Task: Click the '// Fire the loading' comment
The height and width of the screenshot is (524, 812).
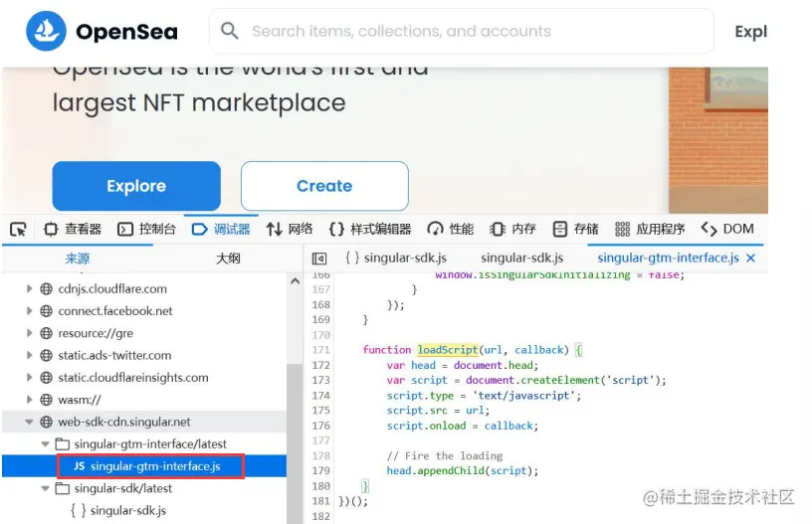Action: pyautogui.click(x=445, y=455)
